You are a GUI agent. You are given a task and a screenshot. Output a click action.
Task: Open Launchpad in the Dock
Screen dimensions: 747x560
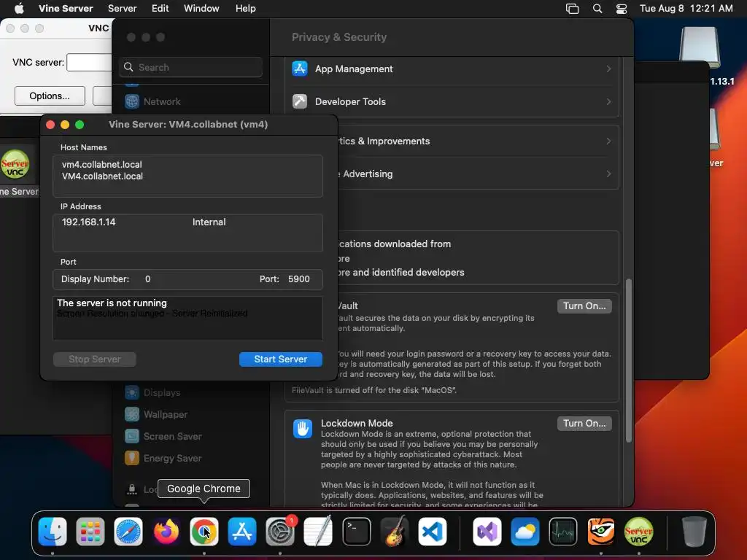pyautogui.click(x=90, y=532)
